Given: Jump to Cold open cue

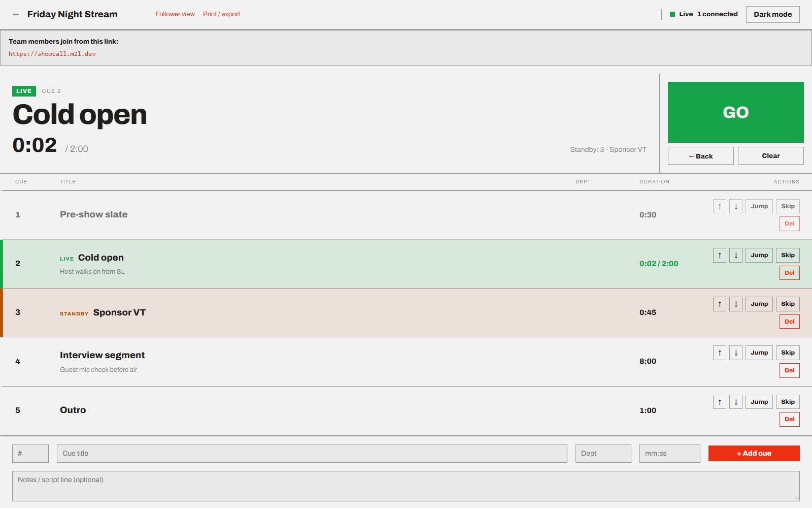Looking at the screenshot, I should point(759,255).
